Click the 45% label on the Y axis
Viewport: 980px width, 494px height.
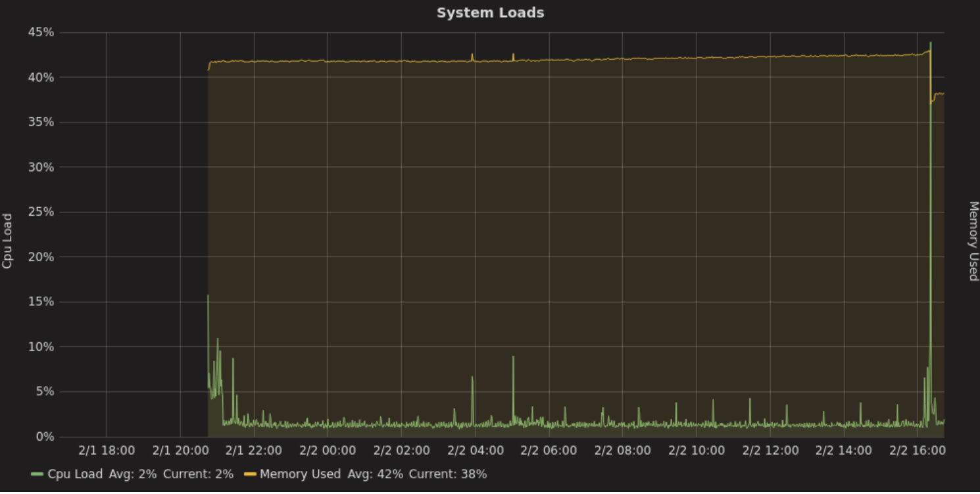pyautogui.click(x=41, y=32)
